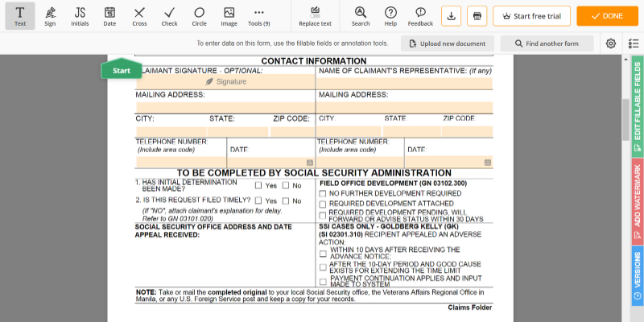
Task: Click Find another form
Action: point(547,43)
